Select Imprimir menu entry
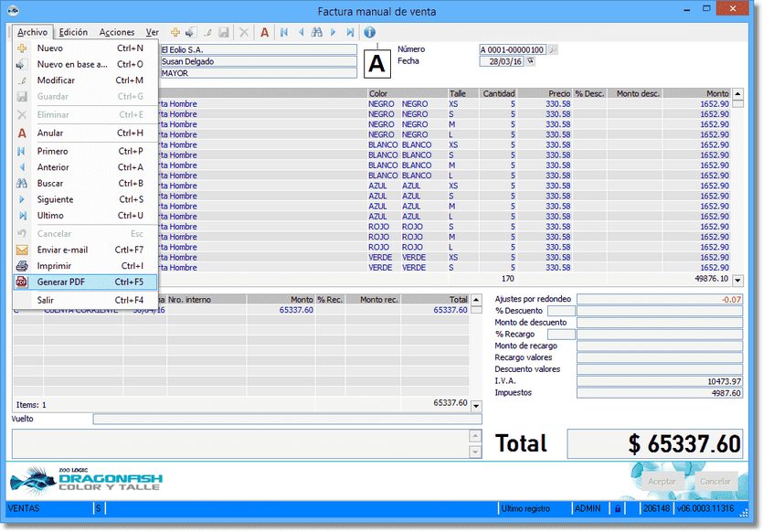 tap(85, 266)
